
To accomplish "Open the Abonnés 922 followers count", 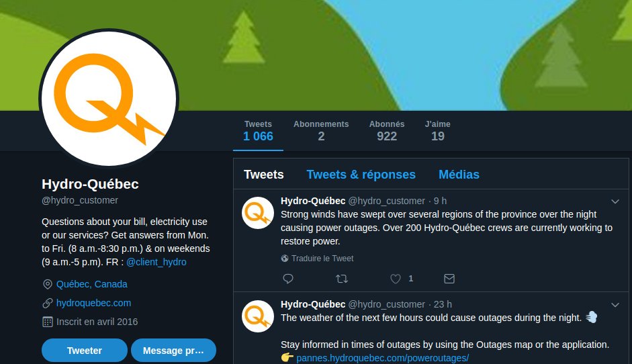I will [387, 131].
